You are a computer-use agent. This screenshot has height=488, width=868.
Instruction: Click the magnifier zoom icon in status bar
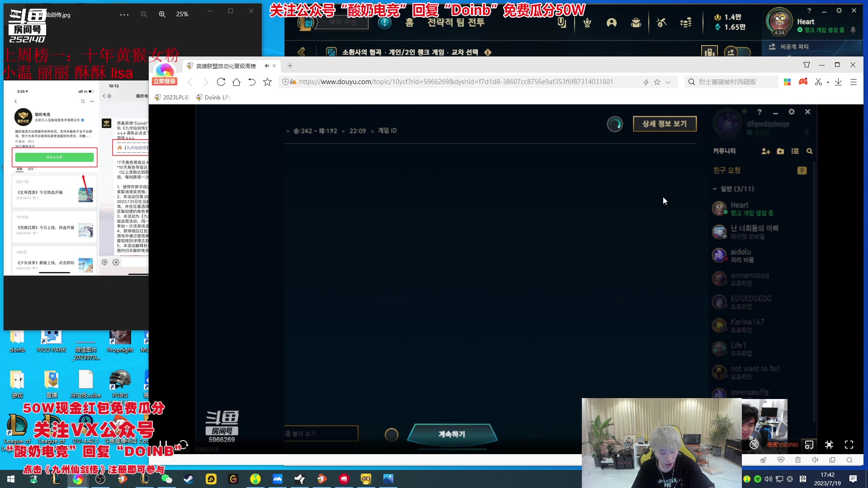(849, 460)
